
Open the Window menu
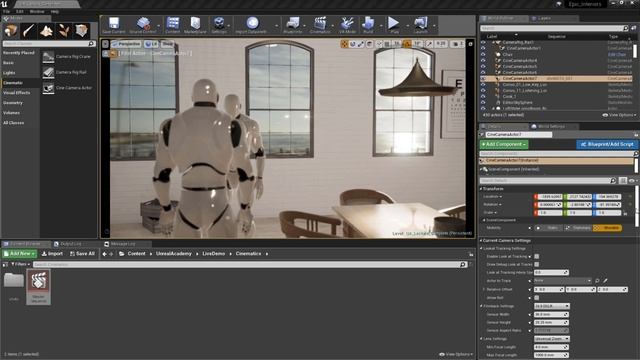37,11
